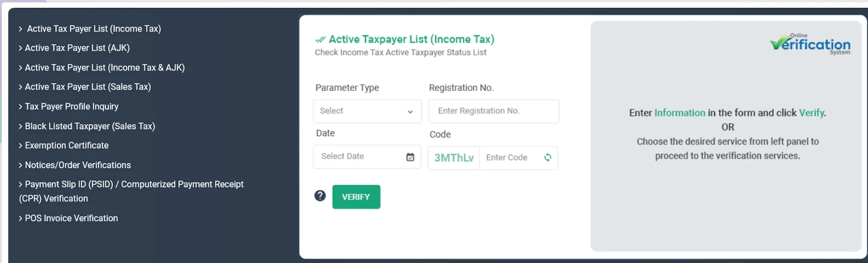Click the Parameter Type chevron arrow

coord(410,112)
